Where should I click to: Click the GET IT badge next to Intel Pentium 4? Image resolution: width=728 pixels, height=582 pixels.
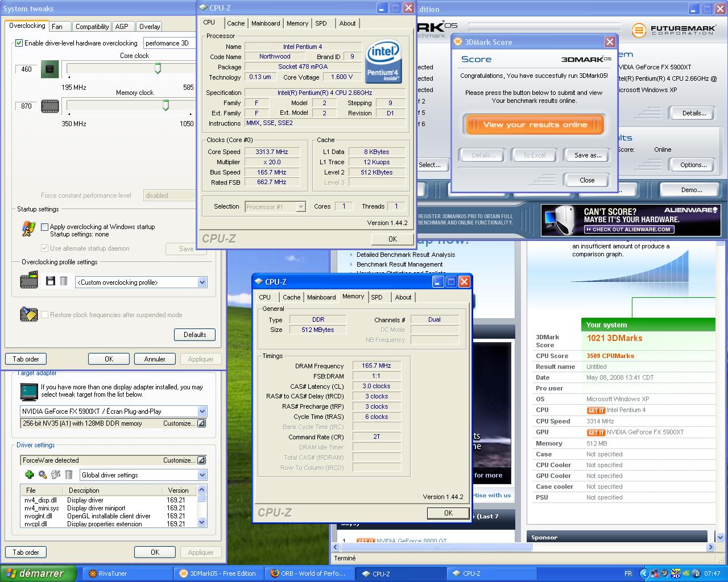point(595,410)
